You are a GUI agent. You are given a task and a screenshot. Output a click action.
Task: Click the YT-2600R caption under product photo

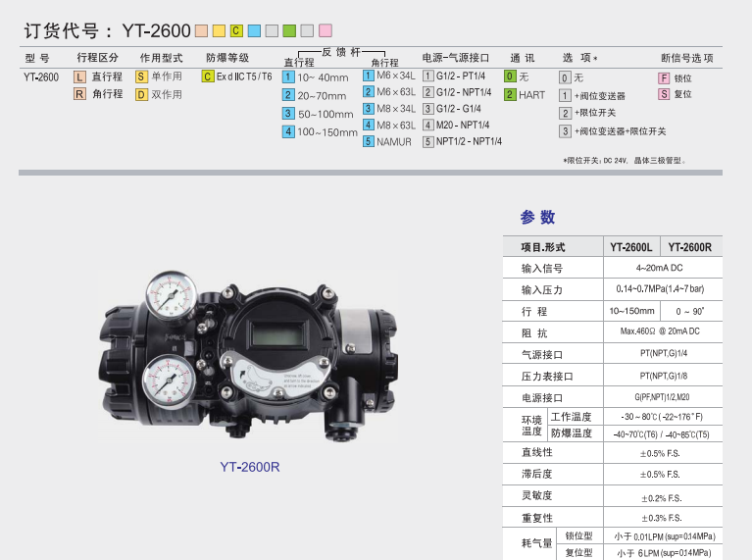[x=250, y=467]
